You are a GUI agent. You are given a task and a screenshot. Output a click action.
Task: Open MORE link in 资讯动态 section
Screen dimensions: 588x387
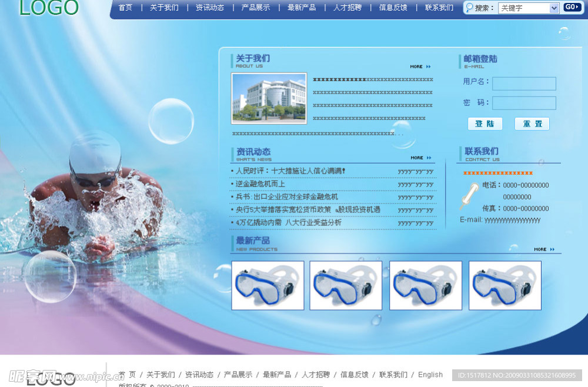(x=421, y=158)
